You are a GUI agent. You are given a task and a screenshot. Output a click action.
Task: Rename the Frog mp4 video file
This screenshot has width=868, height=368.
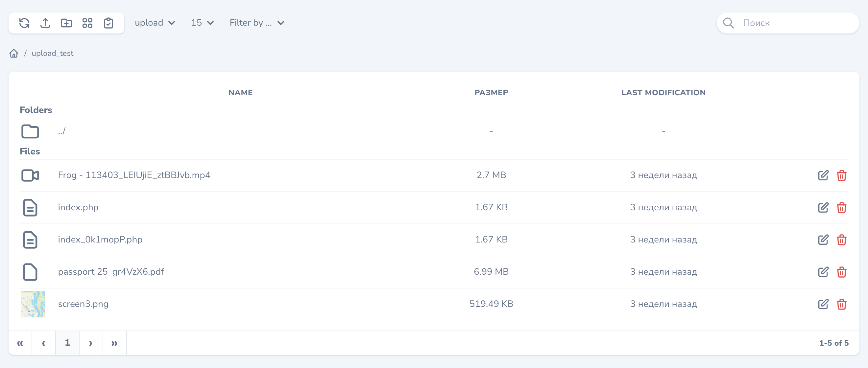[823, 175]
